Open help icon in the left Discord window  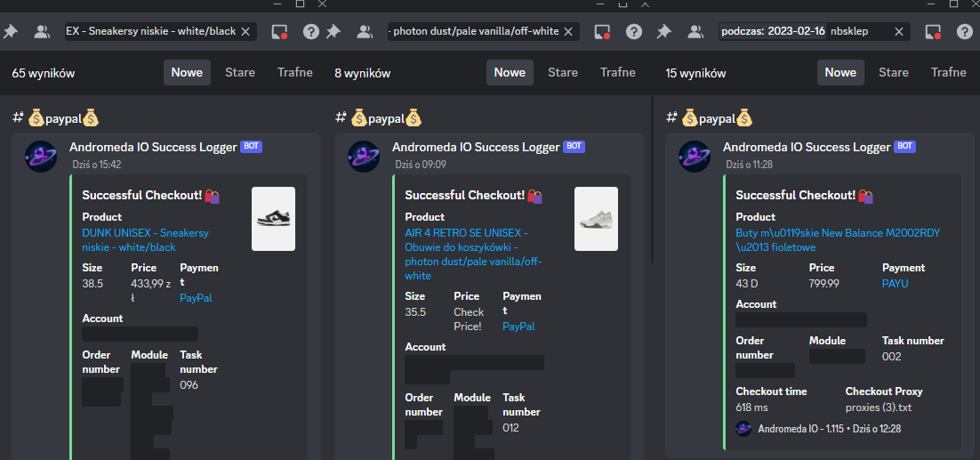coord(310,31)
